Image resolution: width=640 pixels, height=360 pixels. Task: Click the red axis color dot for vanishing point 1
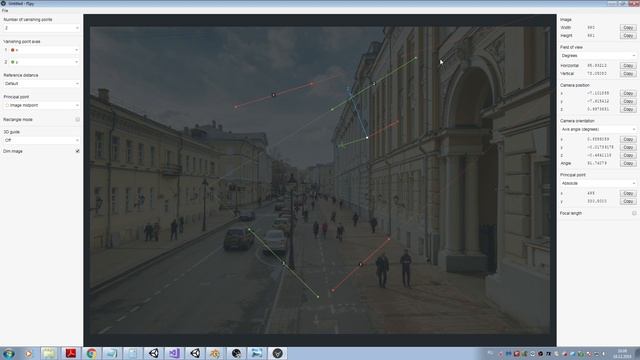point(13,50)
